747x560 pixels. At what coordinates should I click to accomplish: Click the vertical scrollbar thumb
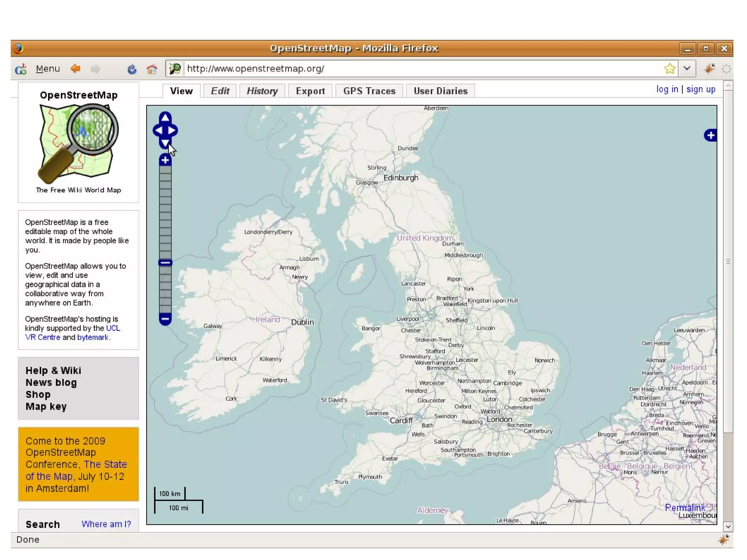pyautogui.click(x=728, y=262)
